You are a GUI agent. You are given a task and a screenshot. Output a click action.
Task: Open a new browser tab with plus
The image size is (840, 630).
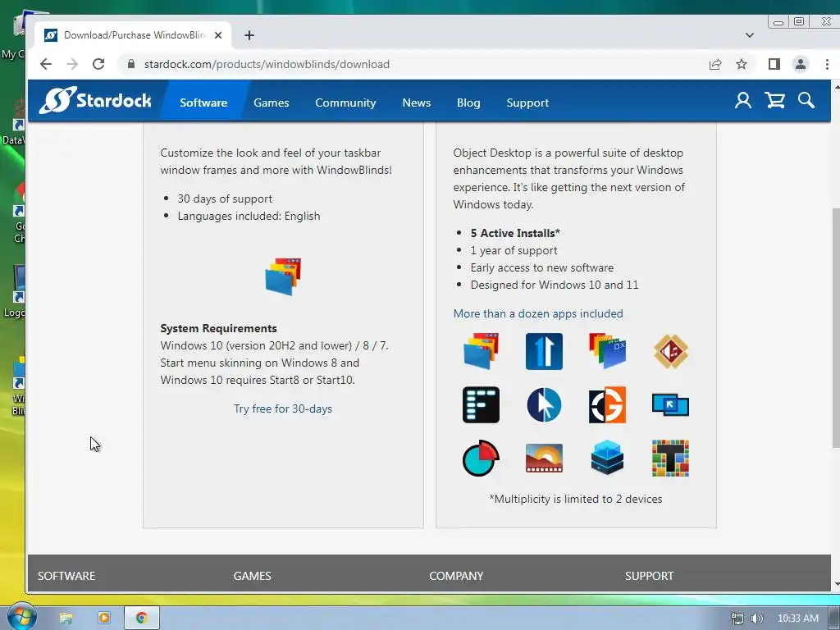click(249, 35)
